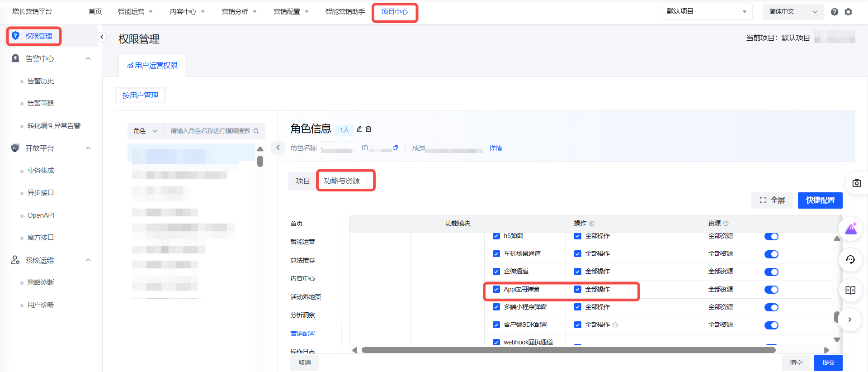Copy the role ID with copy icon

pos(396,148)
